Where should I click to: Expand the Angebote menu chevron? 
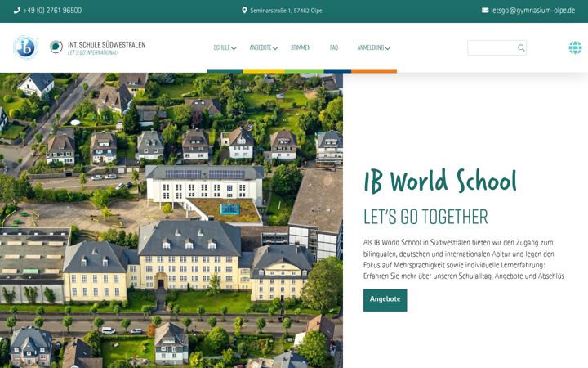pos(275,48)
